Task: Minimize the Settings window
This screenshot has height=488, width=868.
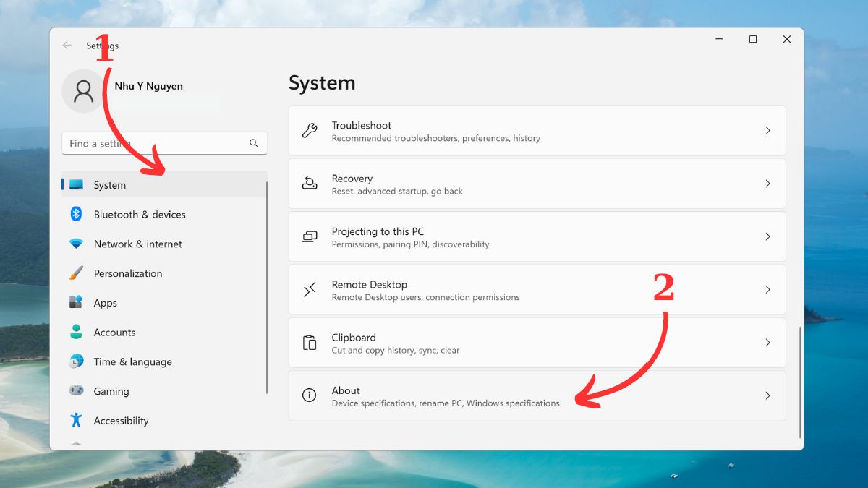Action: click(719, 39)
